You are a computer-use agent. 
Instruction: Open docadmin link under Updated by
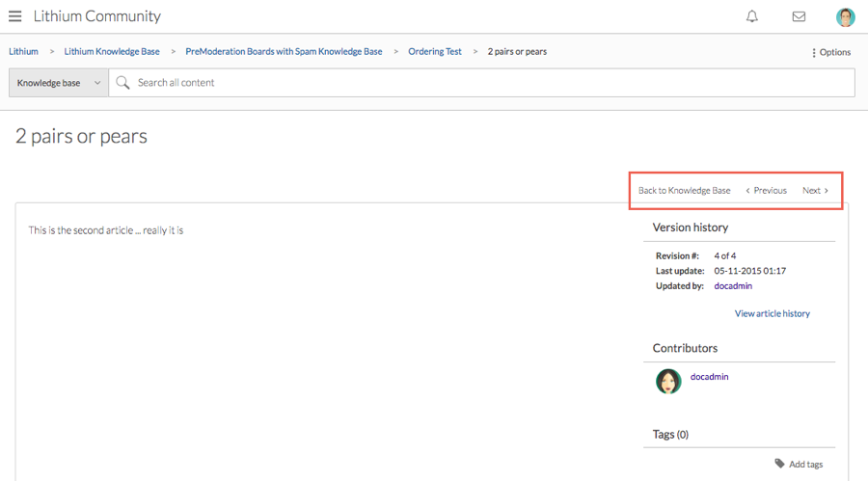pyautogui.click(x=733, y=286)
